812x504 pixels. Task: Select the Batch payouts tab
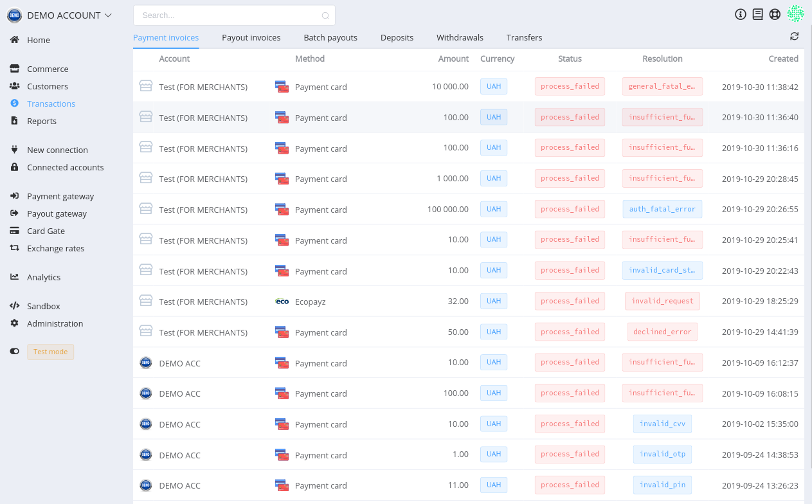point(330,38)
